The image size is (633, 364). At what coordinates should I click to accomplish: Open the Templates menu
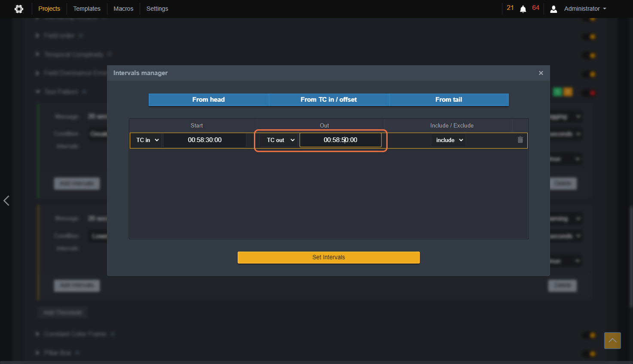87,9
